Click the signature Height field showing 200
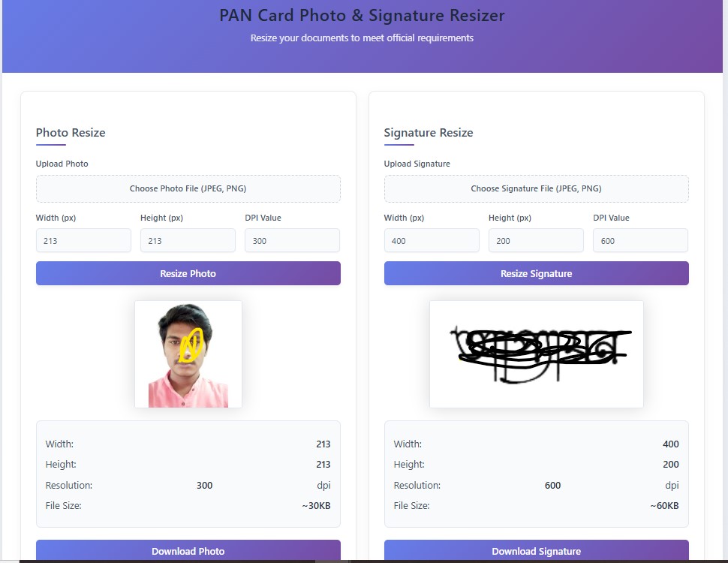Viewport: 728px width, 563px height. (x=536, y=241)
